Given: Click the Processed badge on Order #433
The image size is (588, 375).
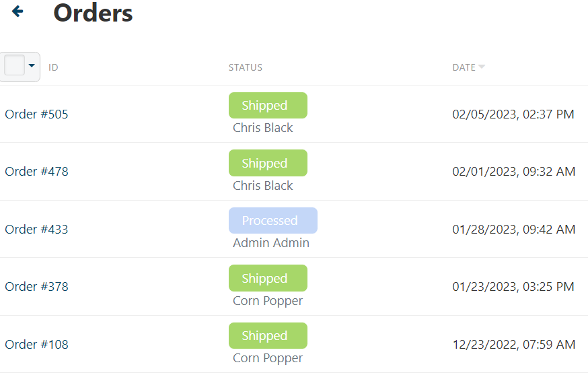Looking at the screenshot, I should 272,221.
